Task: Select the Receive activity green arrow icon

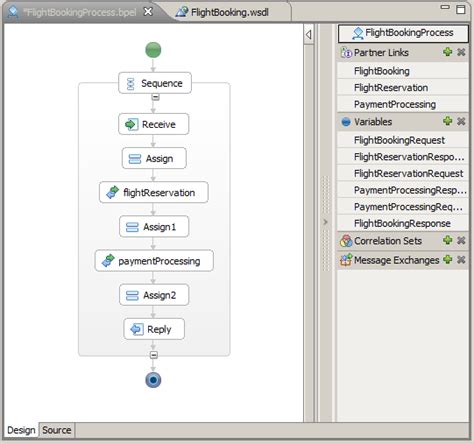Action: [131, 124]
